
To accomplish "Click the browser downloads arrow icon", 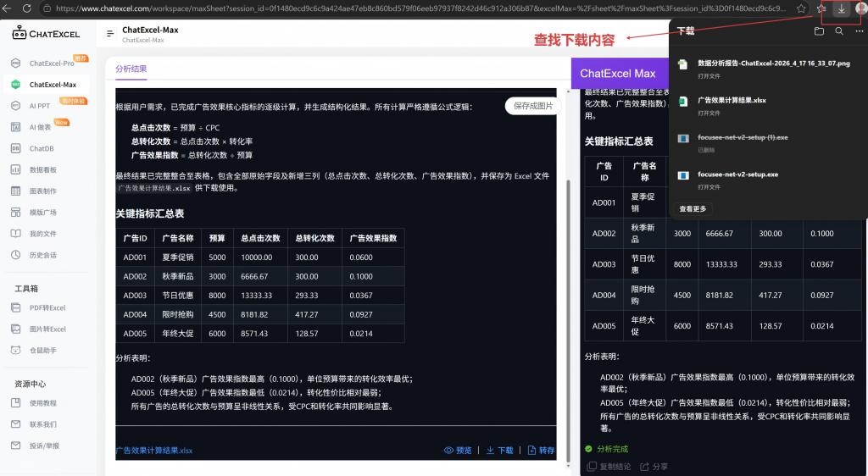I will pos(841,8).
